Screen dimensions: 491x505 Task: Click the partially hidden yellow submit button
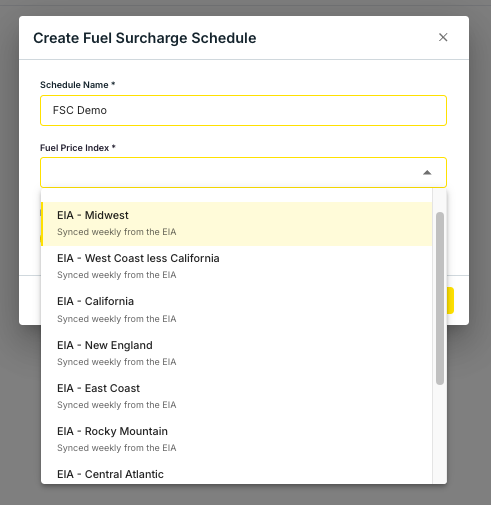[x=450, y=300]
